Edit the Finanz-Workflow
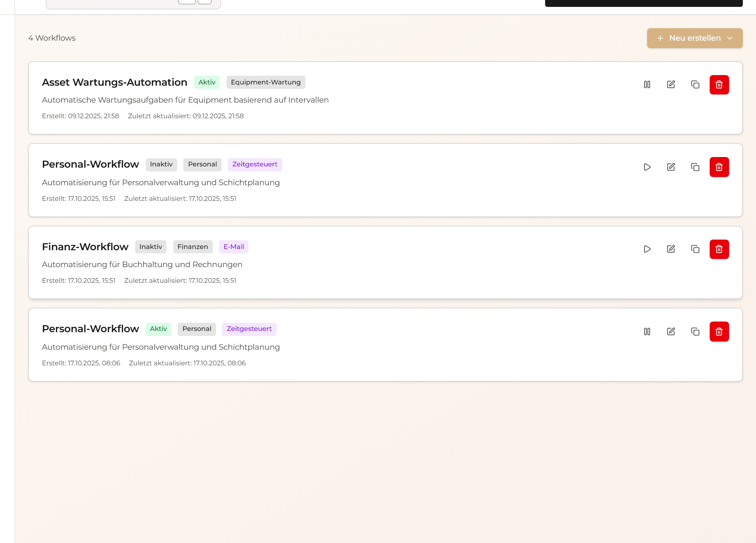Image resolution: width=756 pixels, height=543 pixels. coord(671,249)
